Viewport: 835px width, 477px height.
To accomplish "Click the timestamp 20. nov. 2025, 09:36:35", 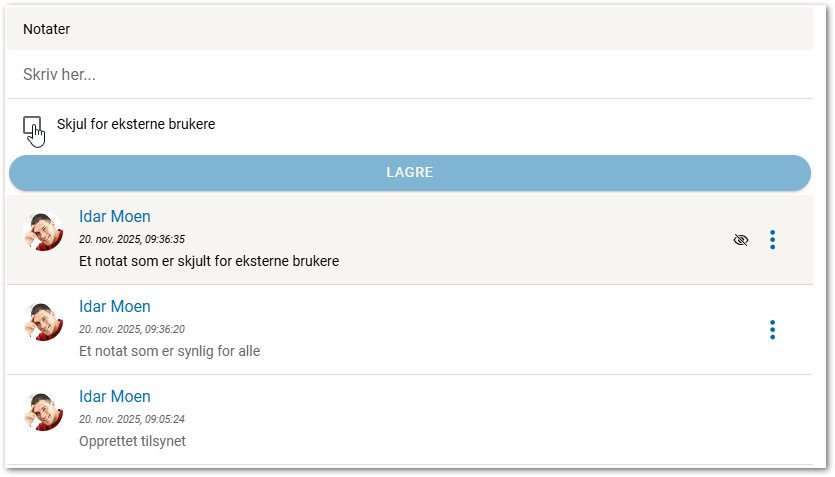I will (x=132, y=240).
